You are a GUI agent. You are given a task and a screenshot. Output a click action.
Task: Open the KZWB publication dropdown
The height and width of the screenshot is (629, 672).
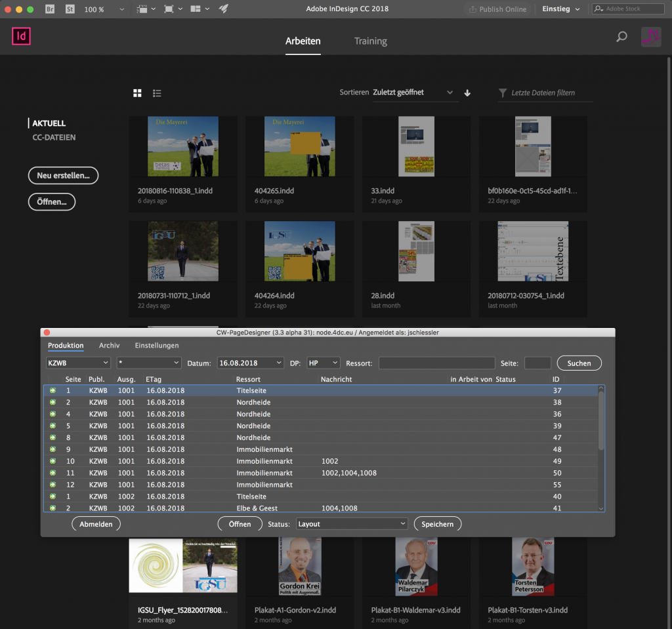(77, 362)
